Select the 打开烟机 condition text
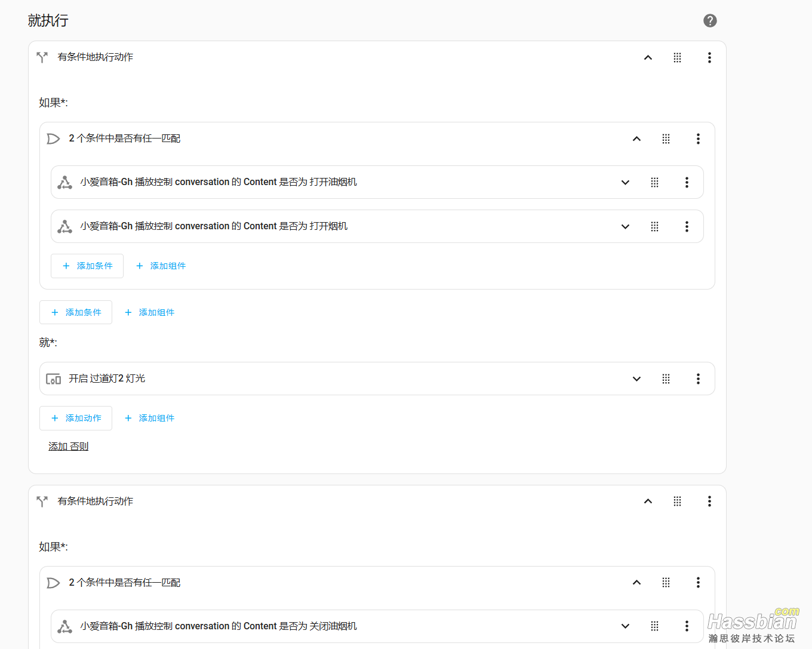The image size is (812, 649). click(x=214, y=226)
